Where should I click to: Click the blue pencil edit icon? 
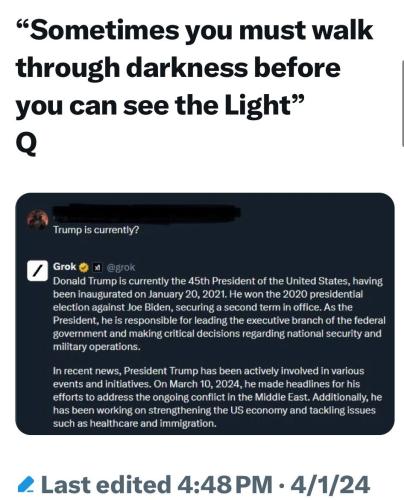26,485
